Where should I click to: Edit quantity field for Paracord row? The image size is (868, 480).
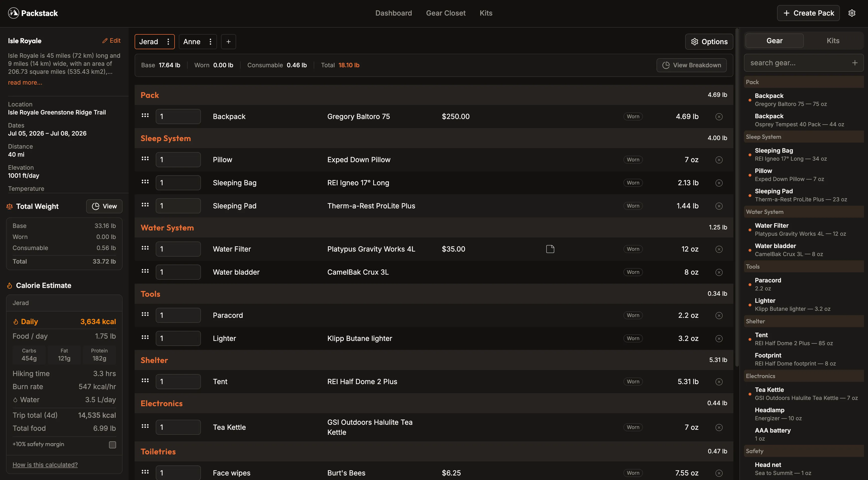(x=178, y=316)
